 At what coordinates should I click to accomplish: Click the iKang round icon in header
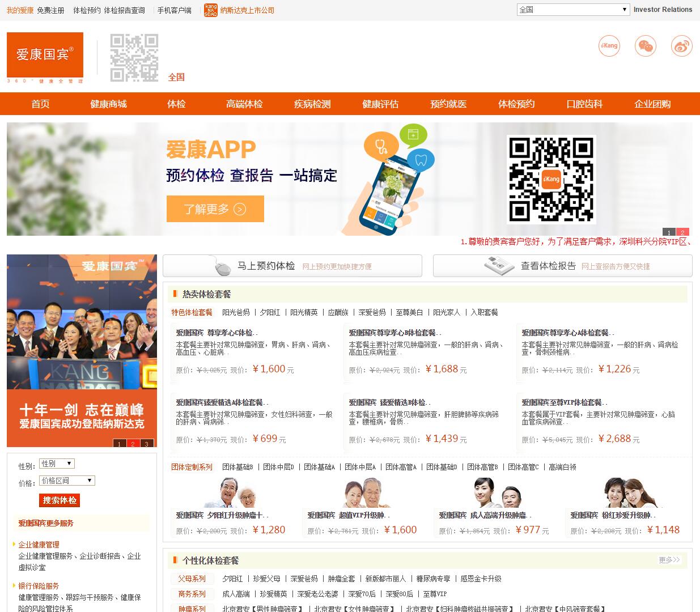click(609, 46)
